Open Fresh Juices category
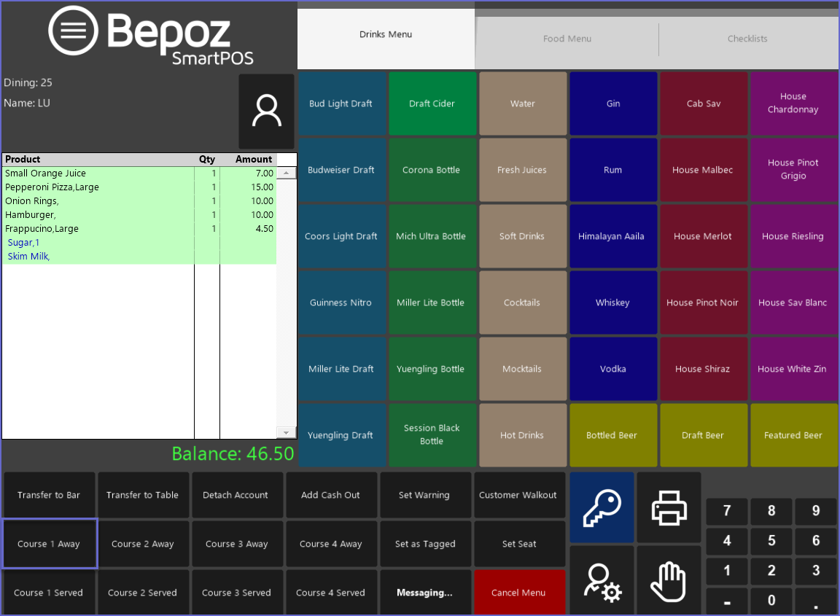 point(522,170)
